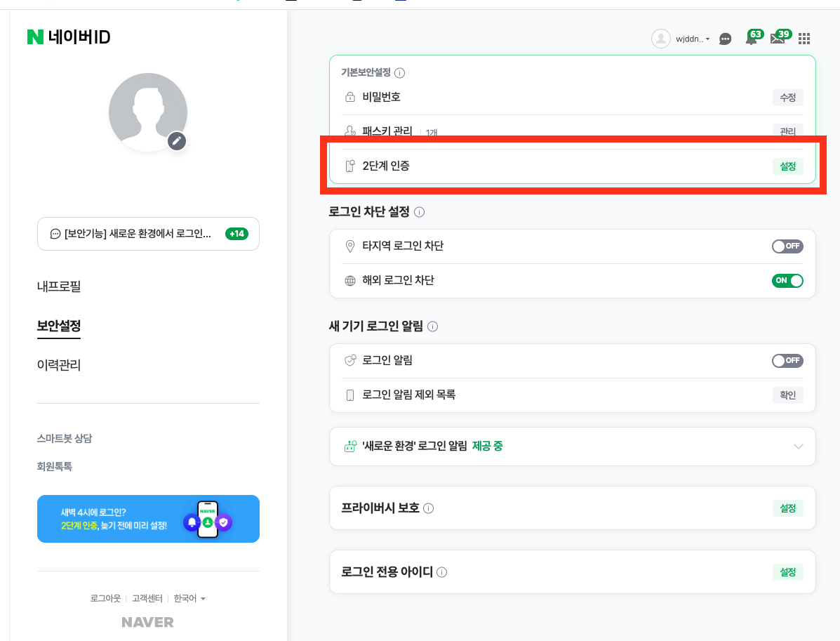Click 수정 button next to 비밀번호
Viewport: 840px width, 641px height.
click(x=787, y=98)
